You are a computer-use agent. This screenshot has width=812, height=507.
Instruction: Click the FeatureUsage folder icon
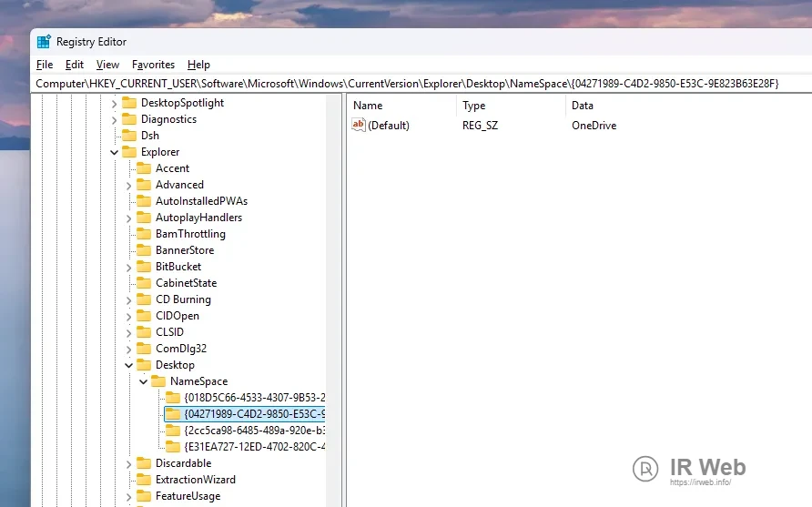click(x=144, y=496)
